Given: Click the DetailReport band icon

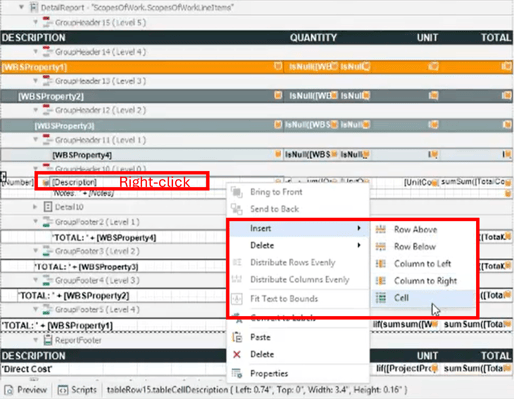Looking at the screenshot, I should pyautogui.click(x=34, y=7).
